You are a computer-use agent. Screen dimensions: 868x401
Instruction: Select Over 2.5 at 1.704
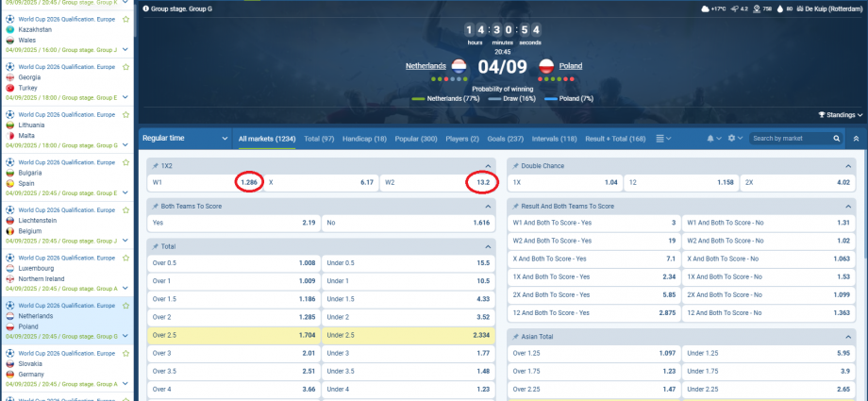point(234,335)
